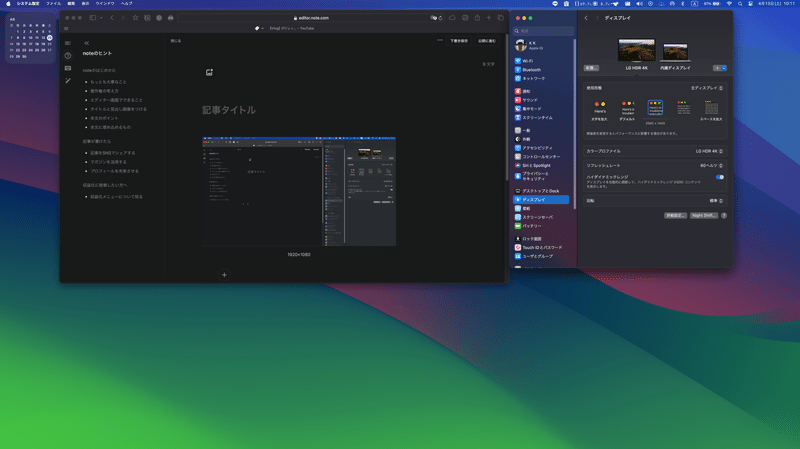Click the help question-mark icon in note sidebar
This screenshot has width=800, height=449.
click(68, 56)
